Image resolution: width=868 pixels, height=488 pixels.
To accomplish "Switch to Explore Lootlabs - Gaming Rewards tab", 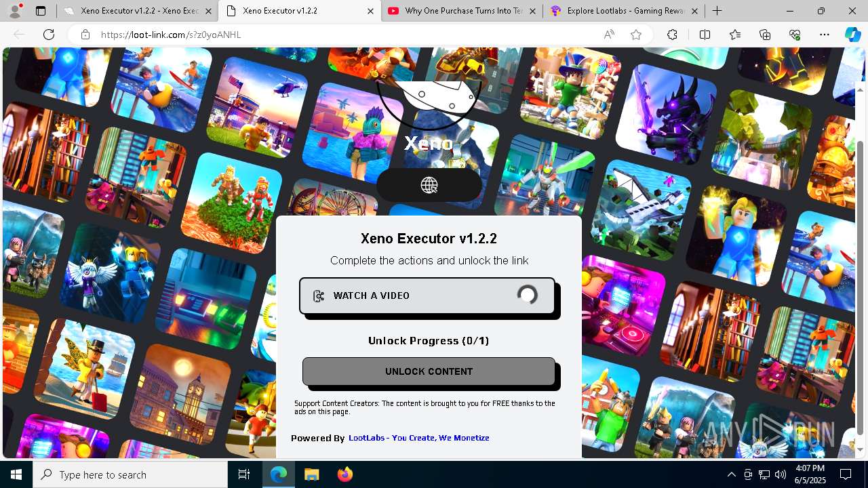I will coord(624,11).
